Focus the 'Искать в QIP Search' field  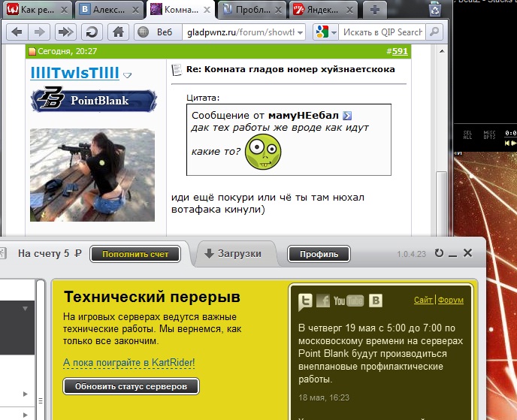(x=382, y=32)
